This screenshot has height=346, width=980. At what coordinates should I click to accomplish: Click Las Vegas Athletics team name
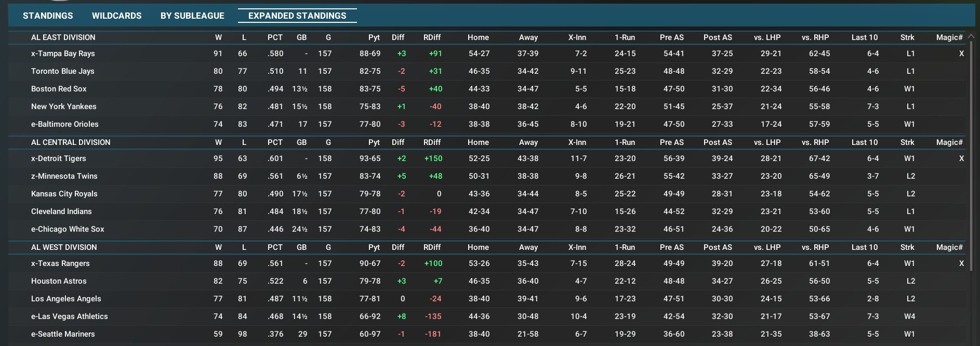[70, 316]
